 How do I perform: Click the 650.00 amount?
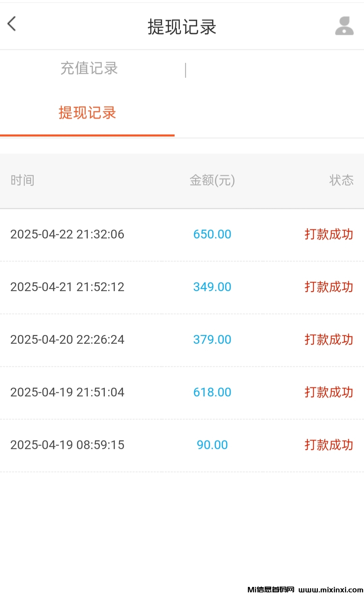coord(212,234)
